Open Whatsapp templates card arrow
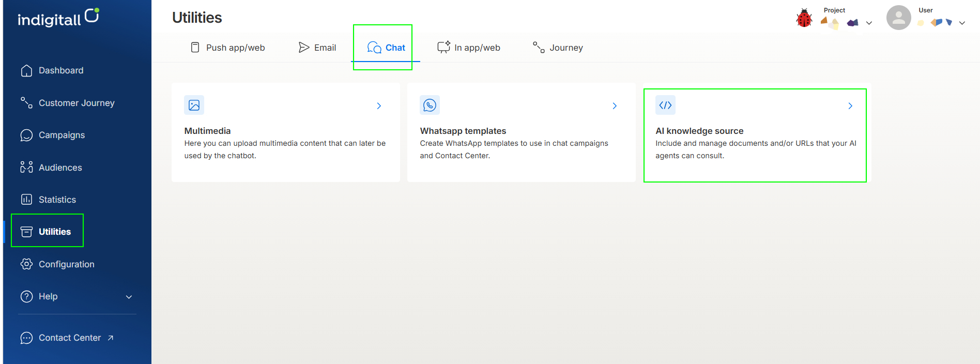980x364 pixels. tap(615, 105)
